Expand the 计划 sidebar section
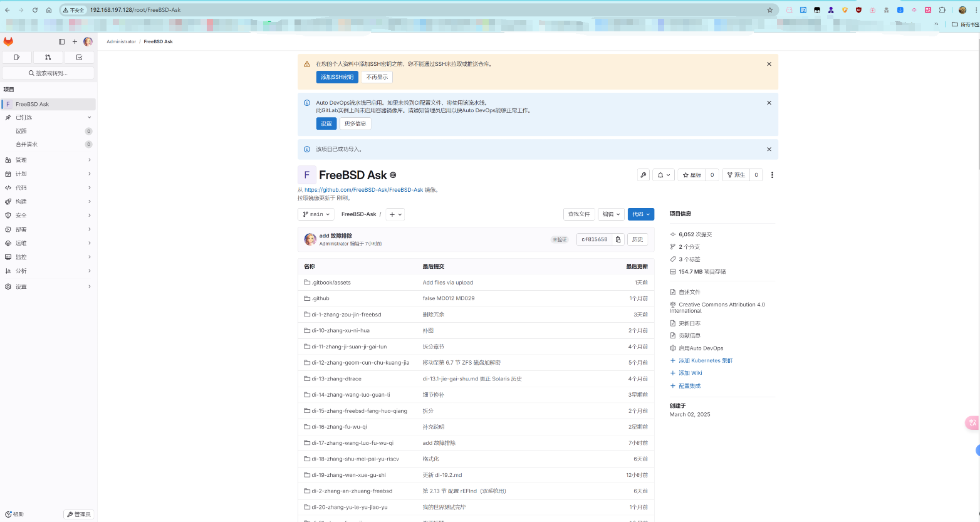Viewport: 980px width, 522px height. coord(48,174)
